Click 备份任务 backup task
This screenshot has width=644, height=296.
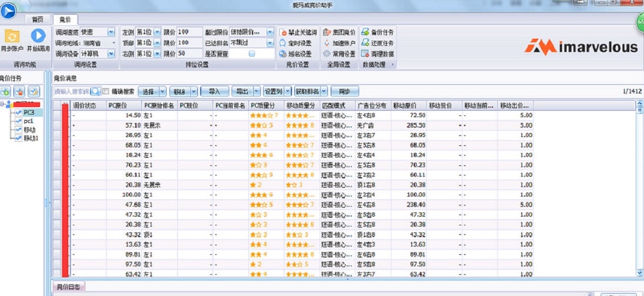coord(377,32)
